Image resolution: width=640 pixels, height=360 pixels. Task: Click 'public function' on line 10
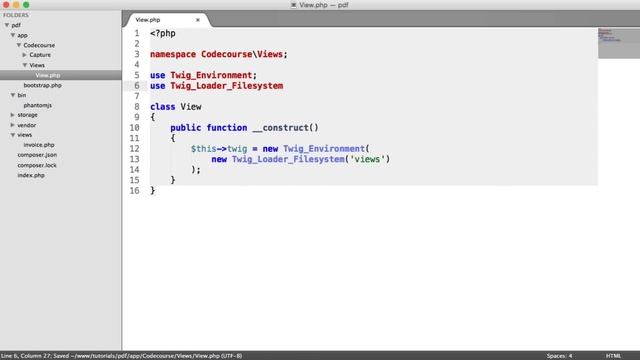[209, 128]
